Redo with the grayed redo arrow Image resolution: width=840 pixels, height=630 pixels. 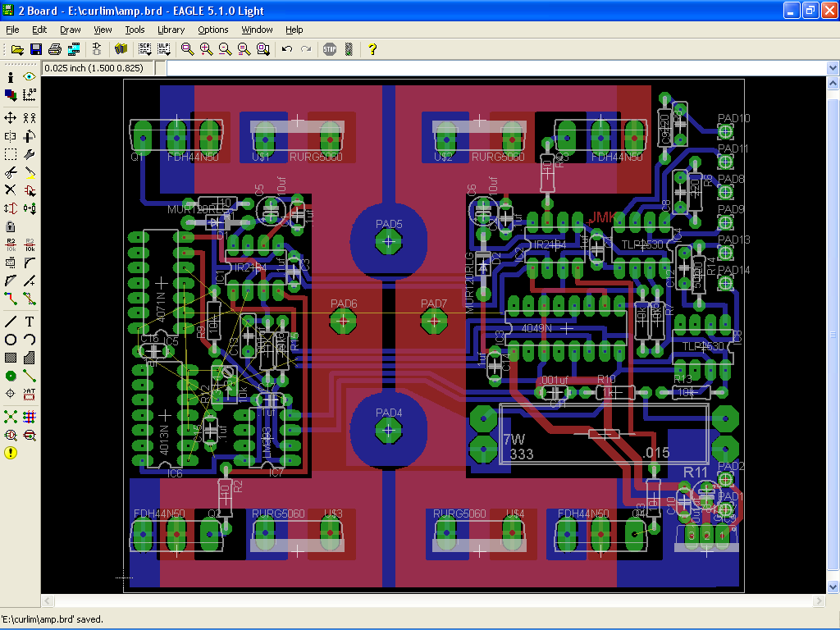(x=306, y=49)
